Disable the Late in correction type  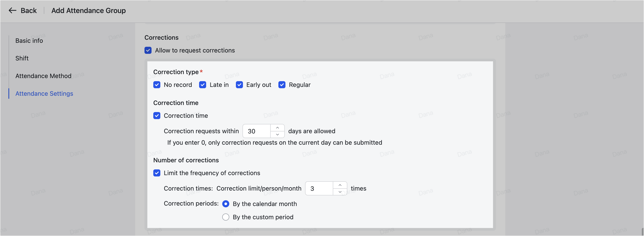click(202, 85)
